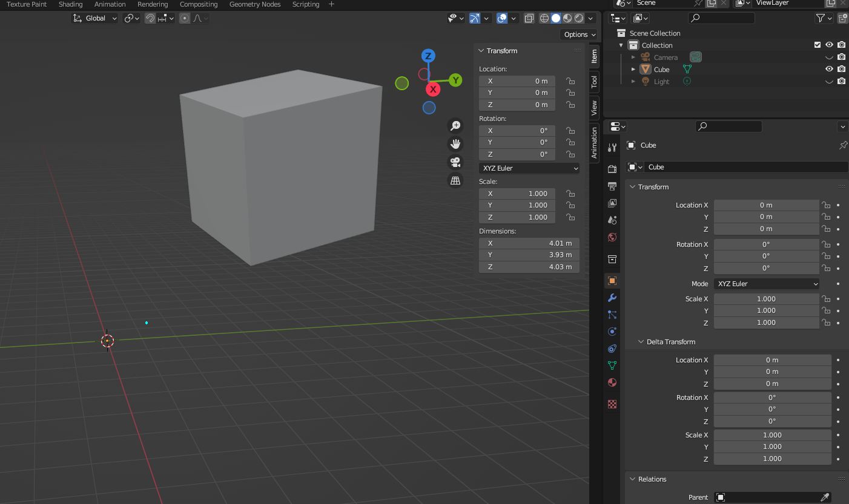Open the XYZ Euler rotation mode dropdown
This screenshot has height=504, width=849.
click(x=529, y=168)
